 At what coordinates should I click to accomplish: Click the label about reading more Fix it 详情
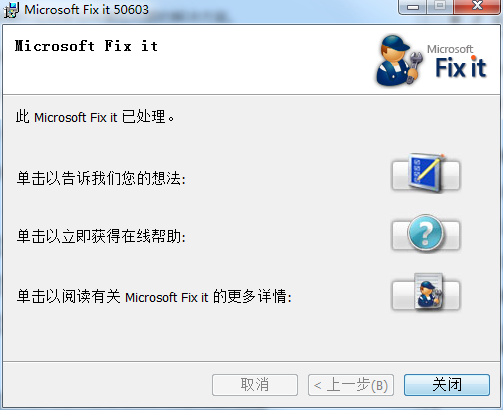point(154,296)
